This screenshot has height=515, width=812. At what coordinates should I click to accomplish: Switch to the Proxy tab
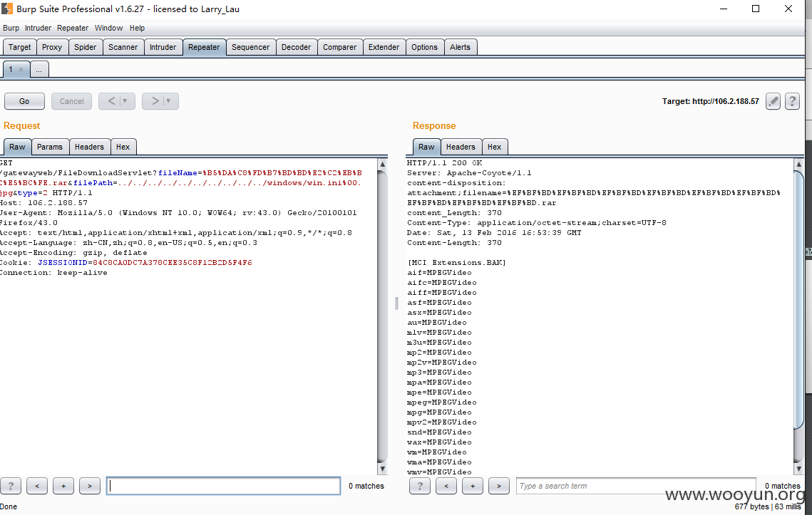tap(52, 47)
